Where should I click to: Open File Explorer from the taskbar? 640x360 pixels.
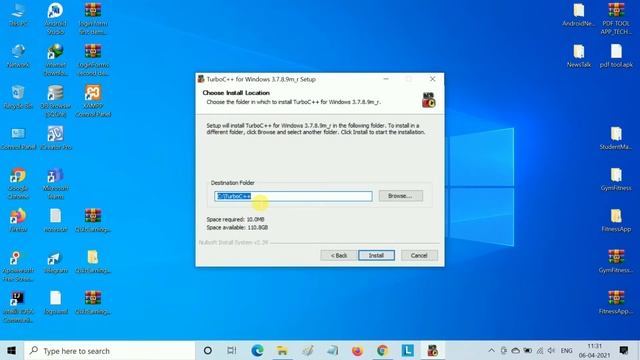coord(282,351)
